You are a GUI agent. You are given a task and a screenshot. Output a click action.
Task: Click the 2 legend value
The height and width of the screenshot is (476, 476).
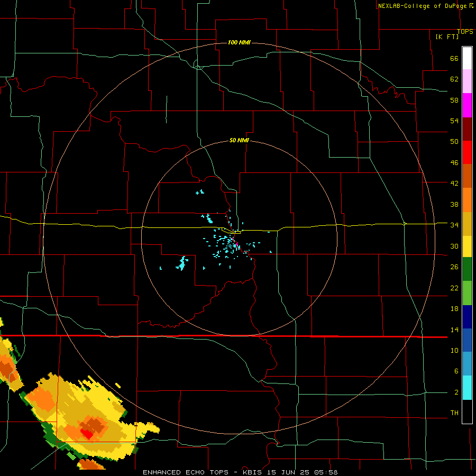tap(456, 392)
